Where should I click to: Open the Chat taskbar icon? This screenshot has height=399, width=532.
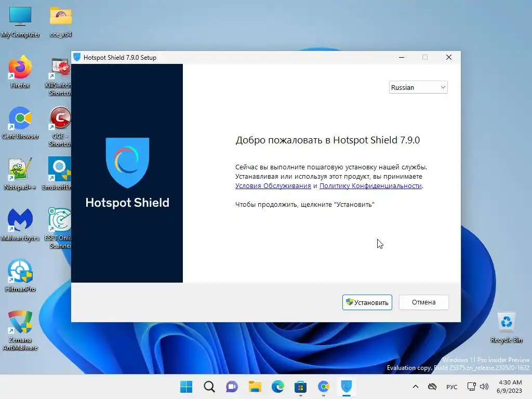click(232, 387)
